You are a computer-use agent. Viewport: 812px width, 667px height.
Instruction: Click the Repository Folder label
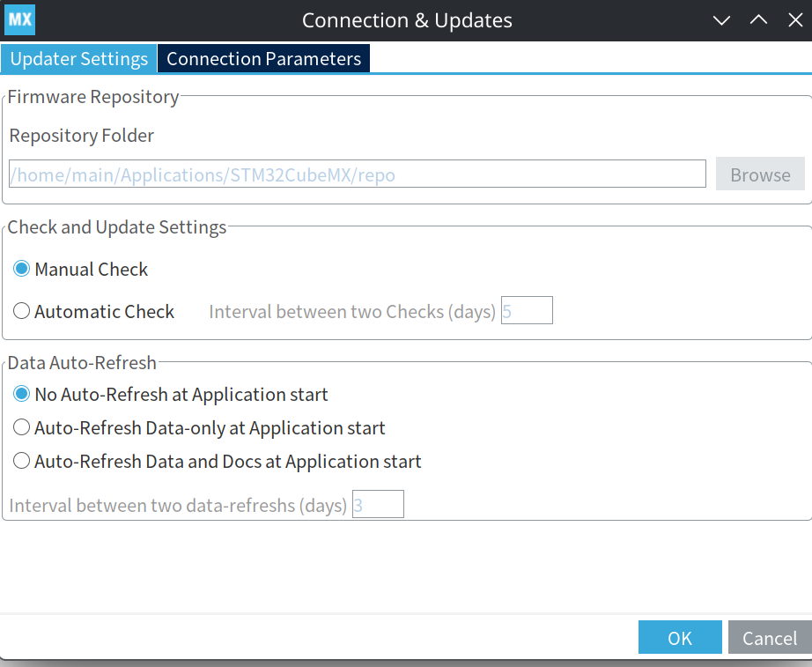point(82,136)
